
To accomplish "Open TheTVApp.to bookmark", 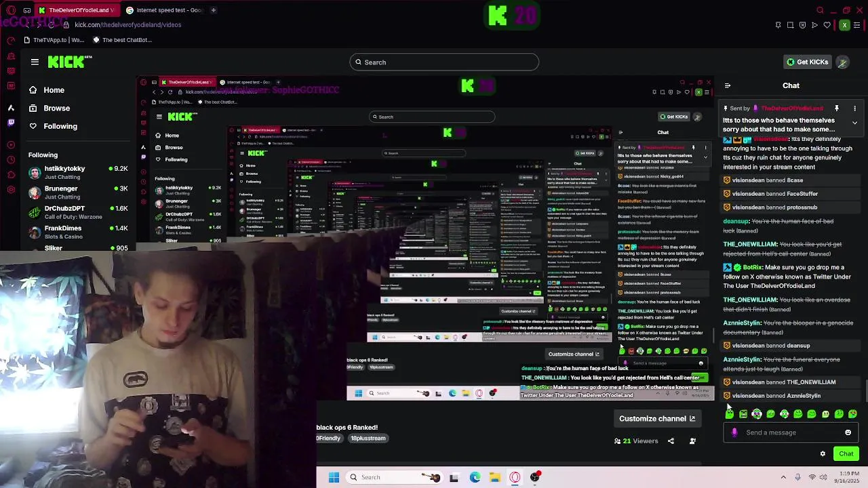I will pyautogui.click(x=53, y=40).
